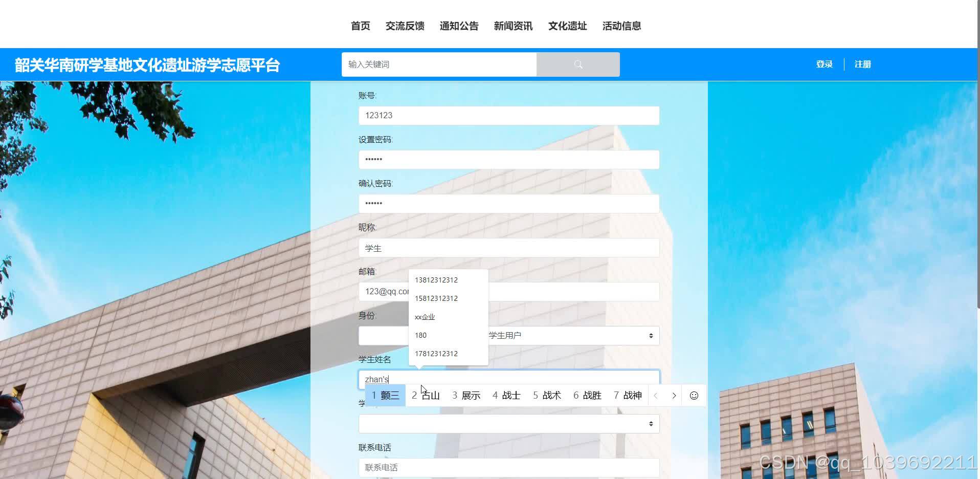The height and width of the screenshot is (479, 980).
Task: Choose IME candidate 6 战胜
Action: coord(587,396)
